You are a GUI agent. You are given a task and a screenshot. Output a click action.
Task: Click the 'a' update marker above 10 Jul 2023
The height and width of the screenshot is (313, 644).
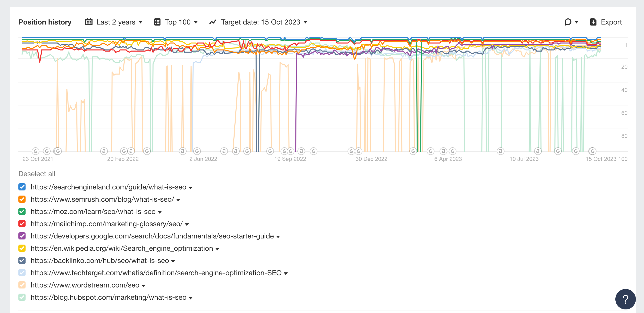click(538, 151)
